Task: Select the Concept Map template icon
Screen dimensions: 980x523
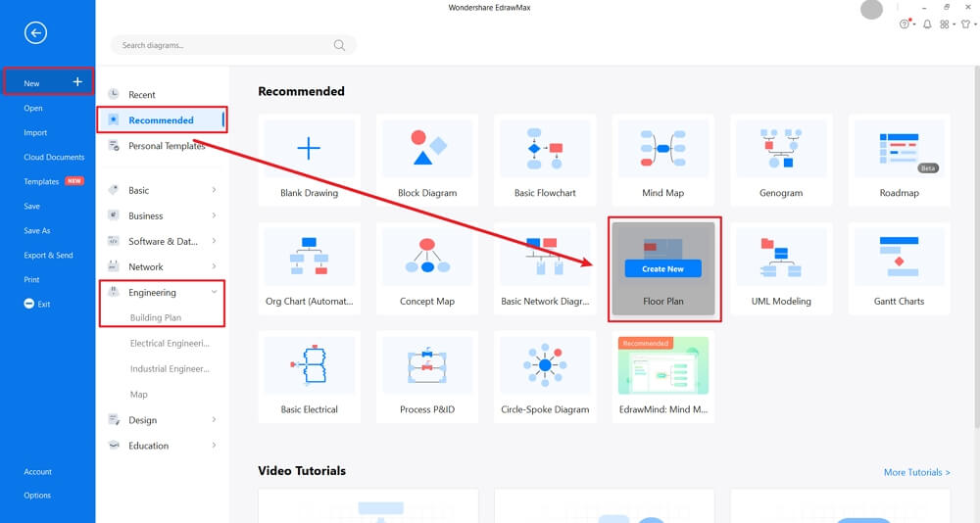Action: (427, 257)
